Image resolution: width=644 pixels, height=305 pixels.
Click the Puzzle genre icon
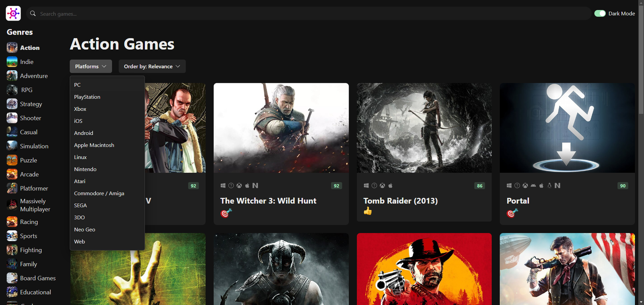(12, 160)
